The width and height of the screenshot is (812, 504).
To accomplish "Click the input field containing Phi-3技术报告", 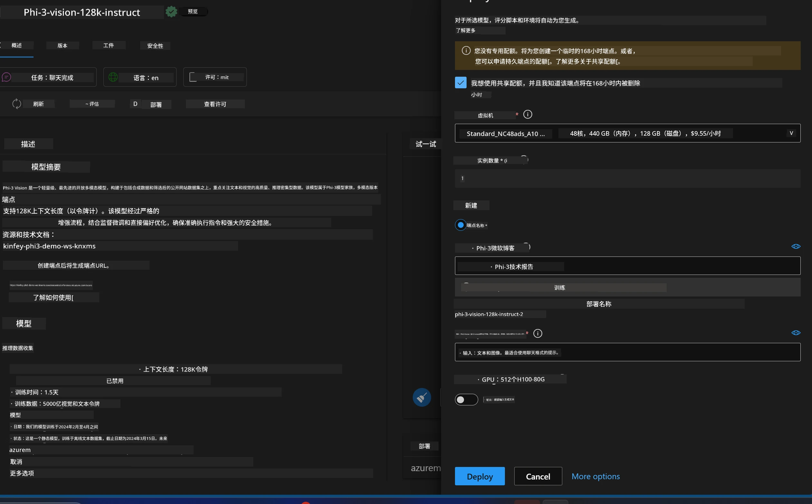I will coord(627,266).
